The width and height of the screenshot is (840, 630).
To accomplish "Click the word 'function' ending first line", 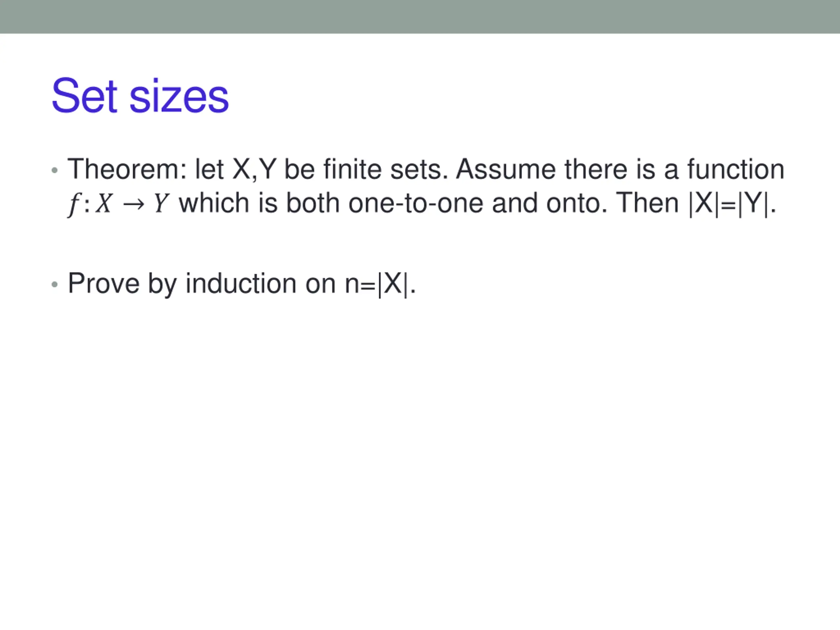I will coord(736,169).
